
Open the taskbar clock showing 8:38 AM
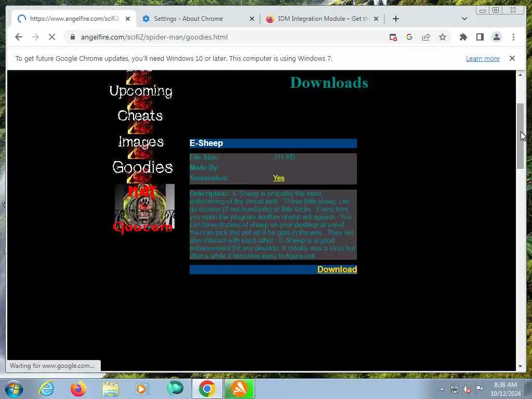tap(506, 389)
